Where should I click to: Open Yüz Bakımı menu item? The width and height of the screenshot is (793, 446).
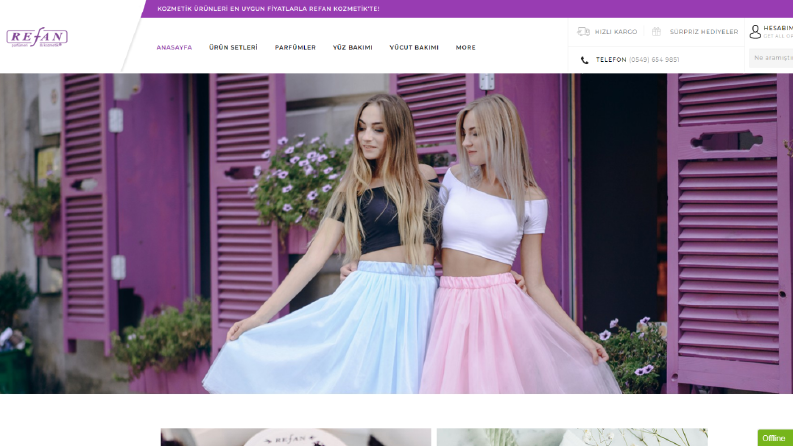[353, 48]
